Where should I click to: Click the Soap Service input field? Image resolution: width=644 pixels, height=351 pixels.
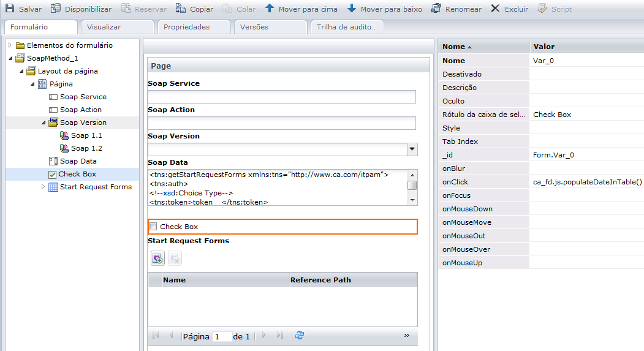tap(282, 97)
